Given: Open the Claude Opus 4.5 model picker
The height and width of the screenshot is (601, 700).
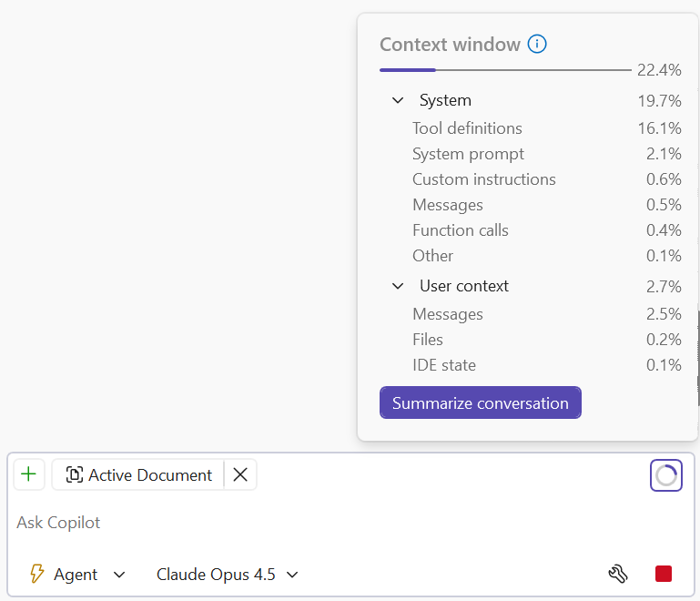Looking at the screenshot, I should point(227,575).
